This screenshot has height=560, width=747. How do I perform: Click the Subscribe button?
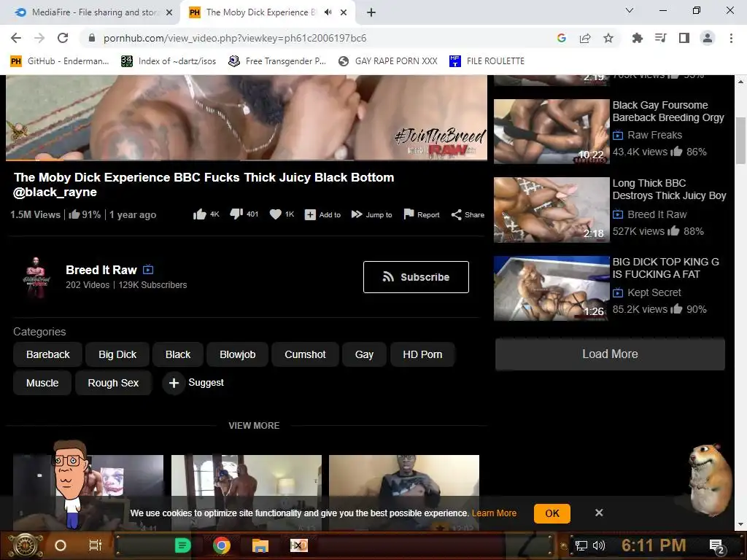[416, 277]
